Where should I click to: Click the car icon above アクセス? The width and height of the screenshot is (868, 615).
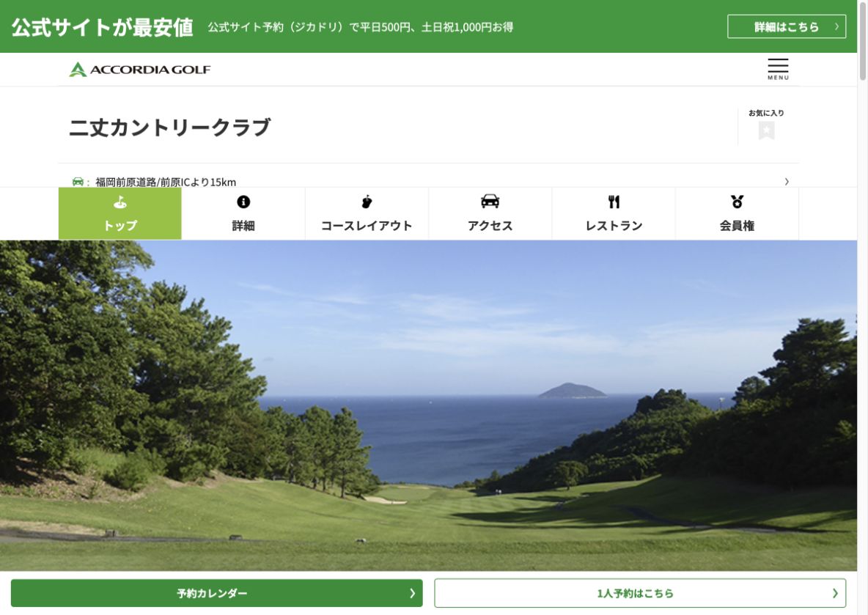tap(490, 202)
